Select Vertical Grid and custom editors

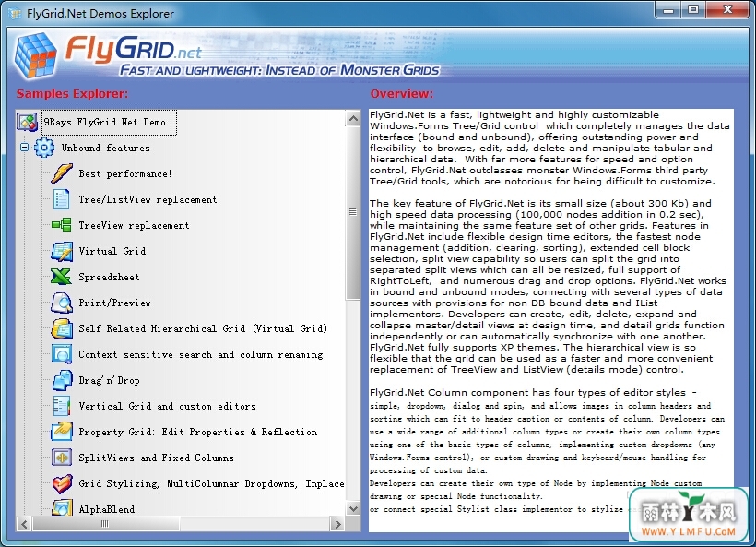[x=167, y=406]
